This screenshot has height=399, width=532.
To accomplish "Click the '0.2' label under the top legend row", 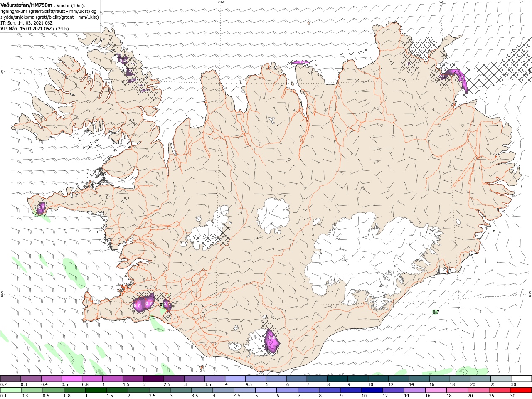I will click(x=3, y=384).
